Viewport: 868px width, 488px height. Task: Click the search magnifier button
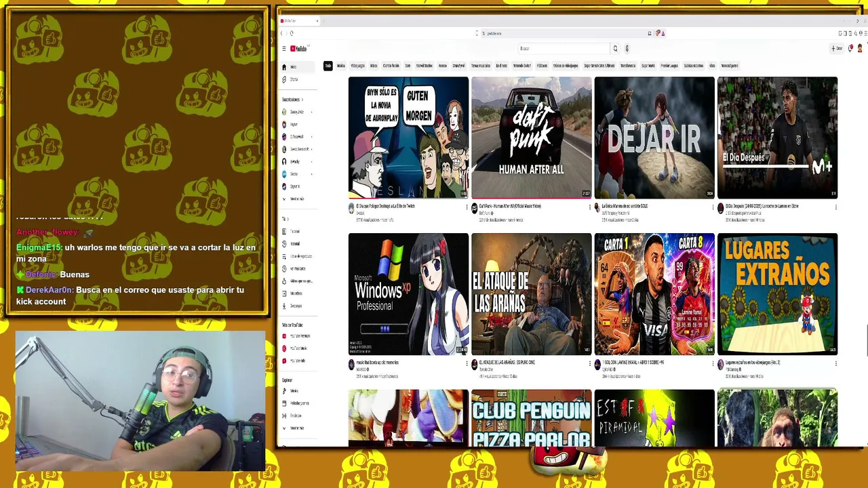click(x=615, y=49)
